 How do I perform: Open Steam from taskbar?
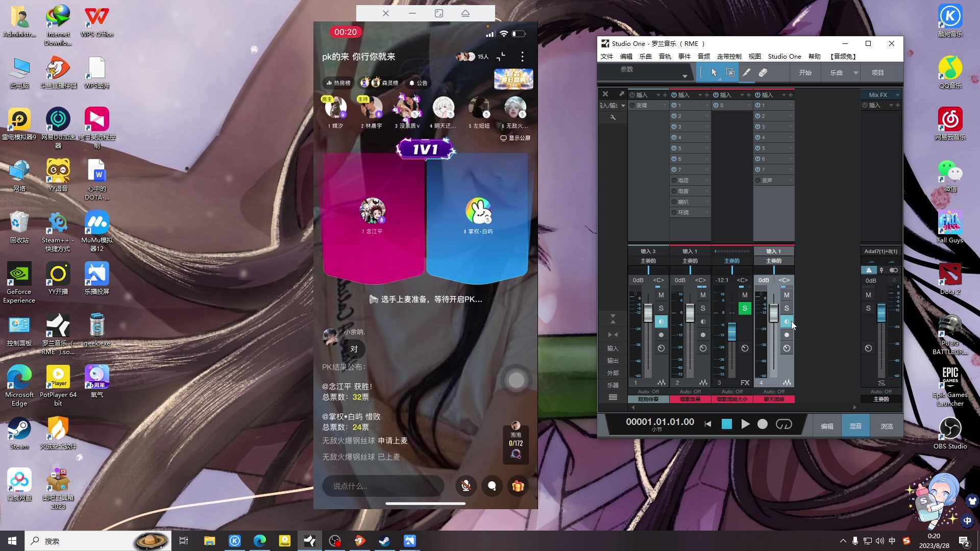coord(385,541)
